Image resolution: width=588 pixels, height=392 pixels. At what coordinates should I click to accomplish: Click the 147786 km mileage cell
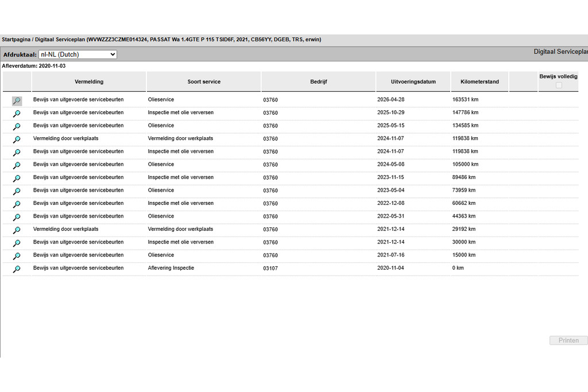[465, 112]
